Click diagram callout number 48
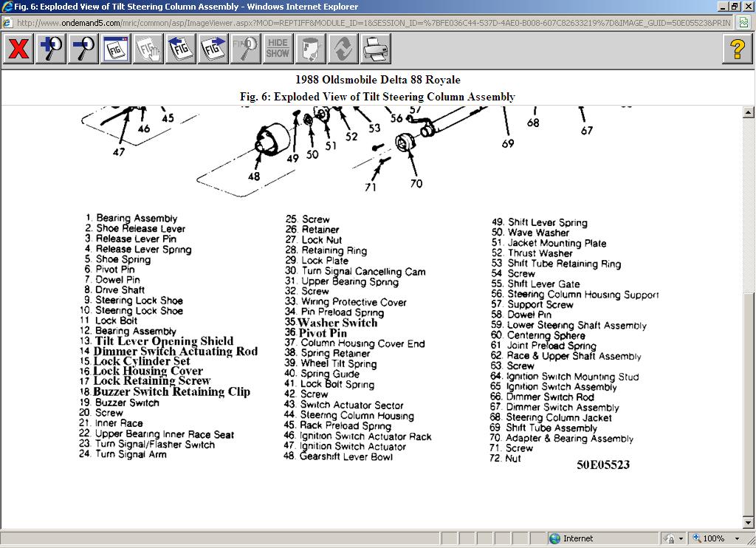Viewport: 756px width, 548px height. (254, 177)
